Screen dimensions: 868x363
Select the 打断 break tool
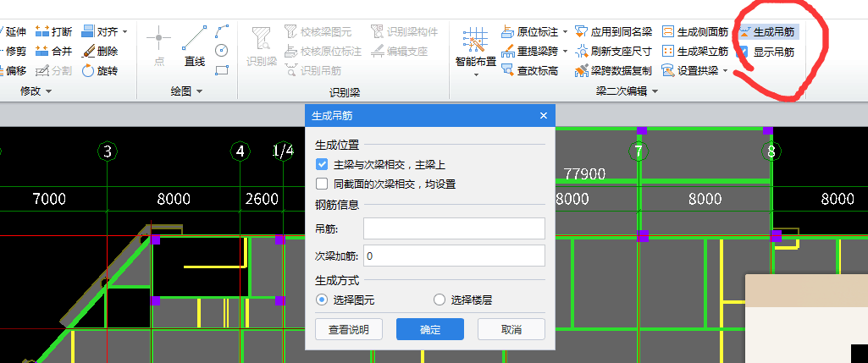click(x=53, y=31)
